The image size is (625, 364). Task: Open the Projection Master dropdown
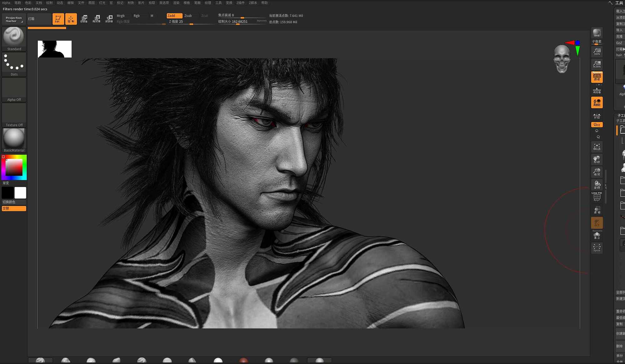coord(14,19)
